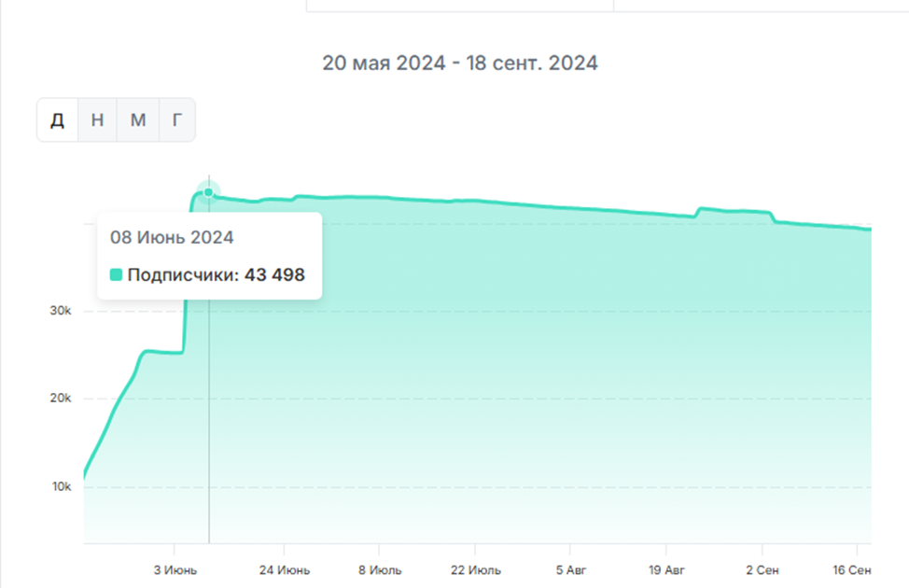Screen dimensions: 909x588
Task: Click the 30k y-axis label
Action: pyautogui.click(x=61, y=311)
